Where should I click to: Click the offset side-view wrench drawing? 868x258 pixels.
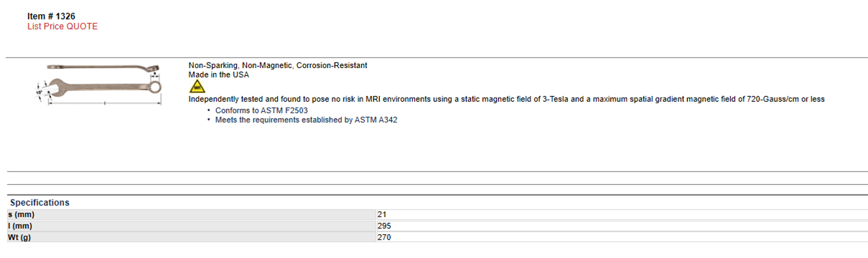[x=102, y=69]
